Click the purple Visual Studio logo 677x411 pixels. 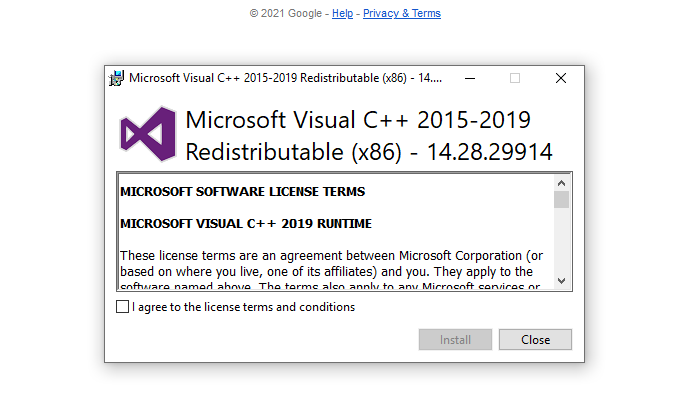point(148,134)
